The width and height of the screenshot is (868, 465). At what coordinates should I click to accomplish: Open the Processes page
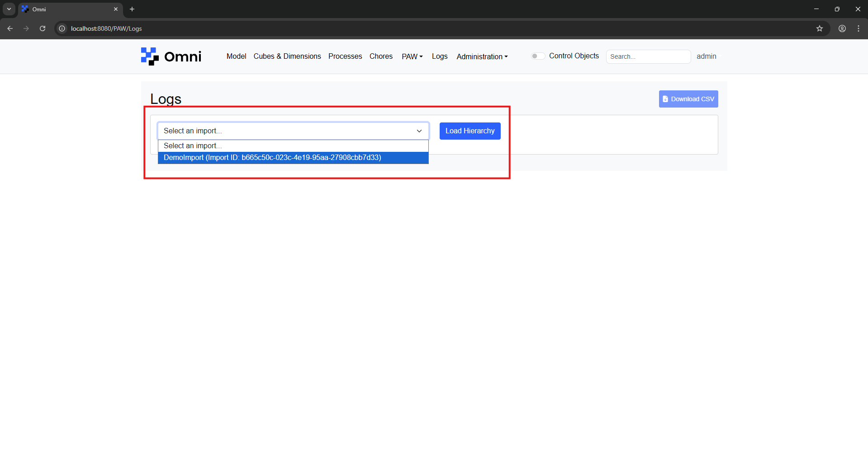(x=345, y=56)
